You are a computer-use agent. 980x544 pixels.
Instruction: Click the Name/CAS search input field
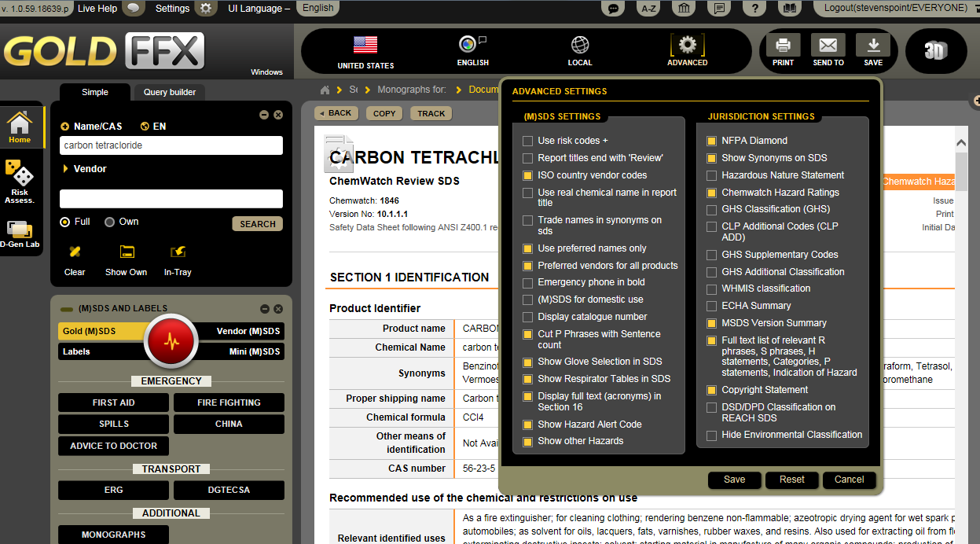tap(171, 145)
